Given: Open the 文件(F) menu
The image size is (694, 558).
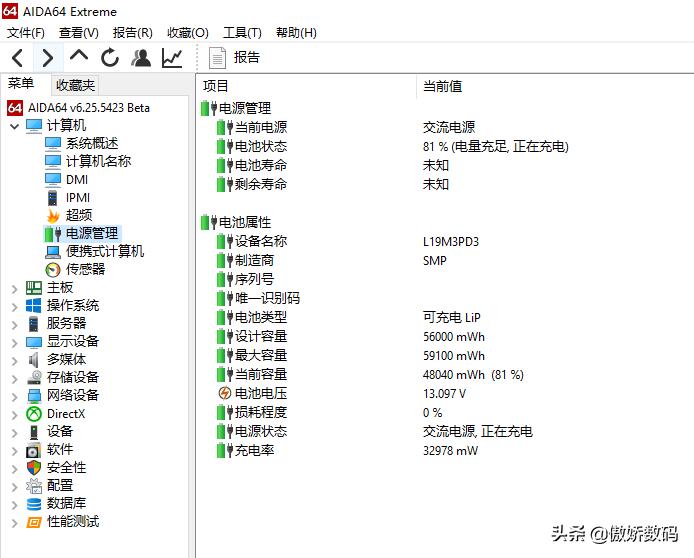Looking at the screenshot, I should (26, 33).
